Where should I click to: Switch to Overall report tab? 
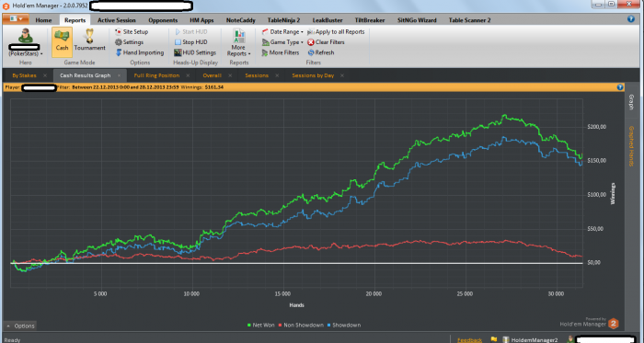212,75
